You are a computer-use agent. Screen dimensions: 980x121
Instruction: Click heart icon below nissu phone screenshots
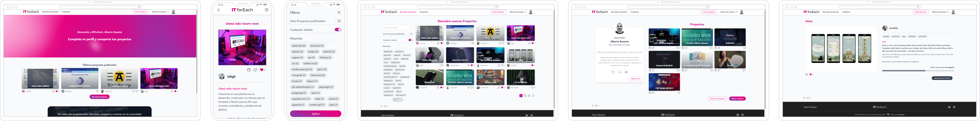(810, 74)
